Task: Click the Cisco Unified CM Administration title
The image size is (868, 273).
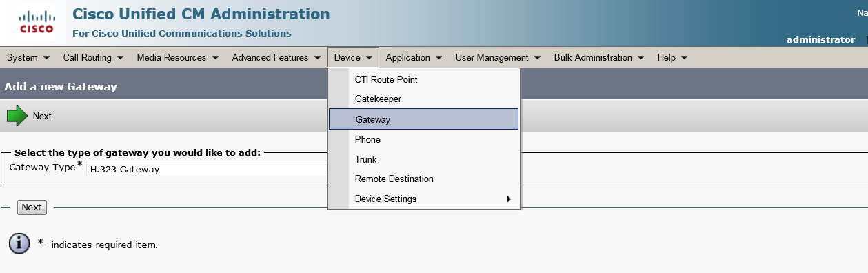Action: [201, 14]
